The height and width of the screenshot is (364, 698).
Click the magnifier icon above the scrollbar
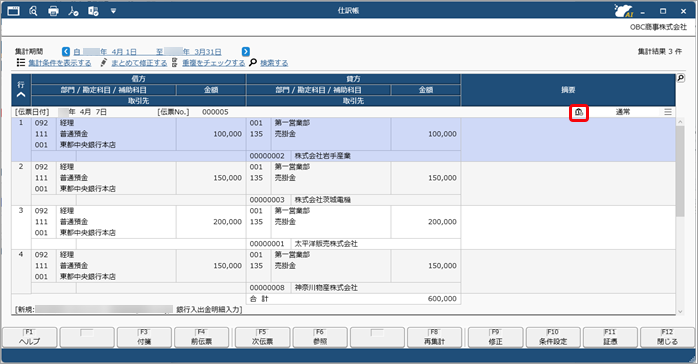click(x=681, y=78)
